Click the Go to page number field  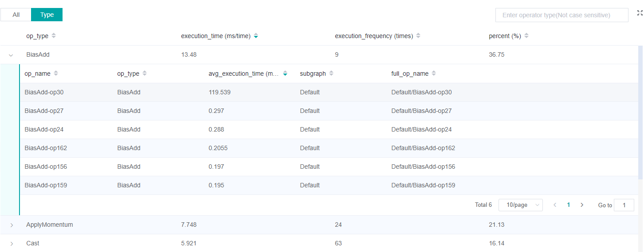(x=624, y=205)
